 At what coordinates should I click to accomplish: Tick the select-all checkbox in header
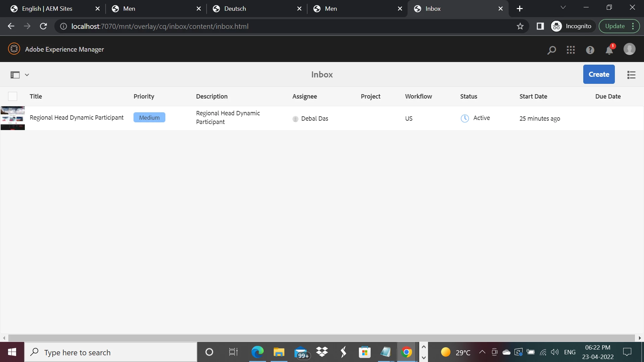12,97
